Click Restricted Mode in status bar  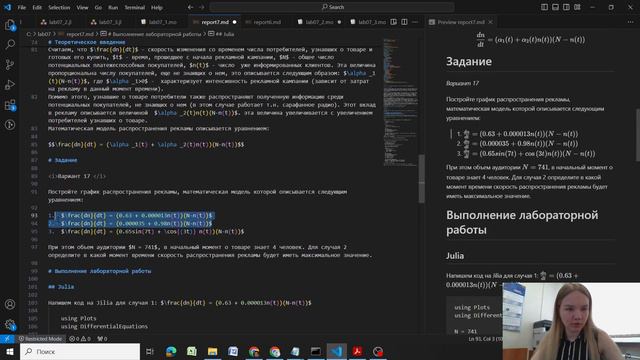[x=40, y=339]
